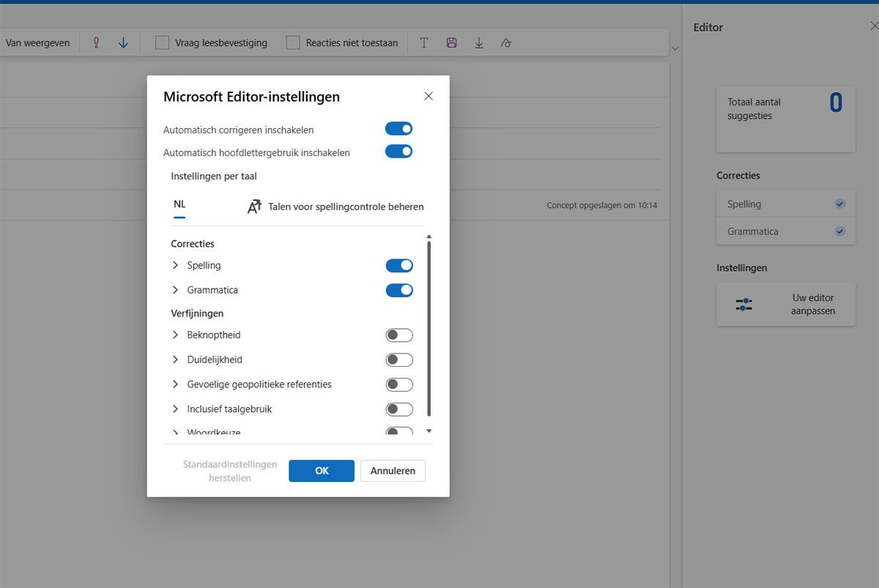Enable the Woordkeuze toggle
Viewport: 879px width, 588px height.
pos(399,431)
